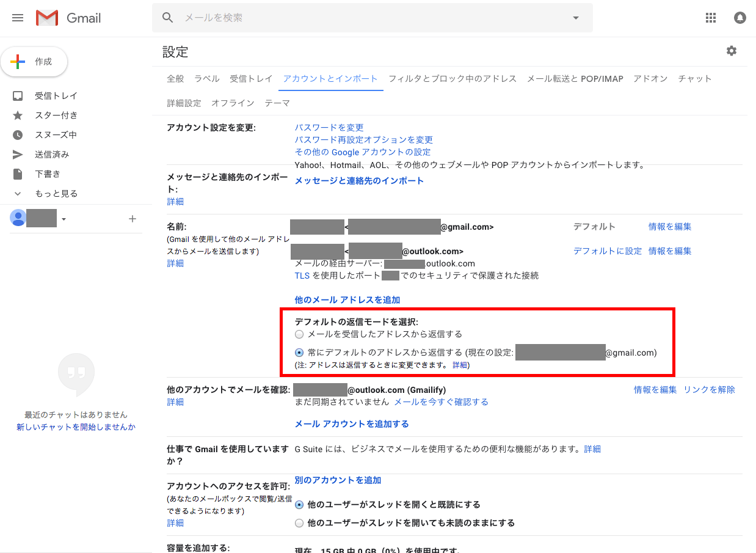Click the メールを検索 search field
The height and width of the screenshot is (553, 756).
click(366, 18)
